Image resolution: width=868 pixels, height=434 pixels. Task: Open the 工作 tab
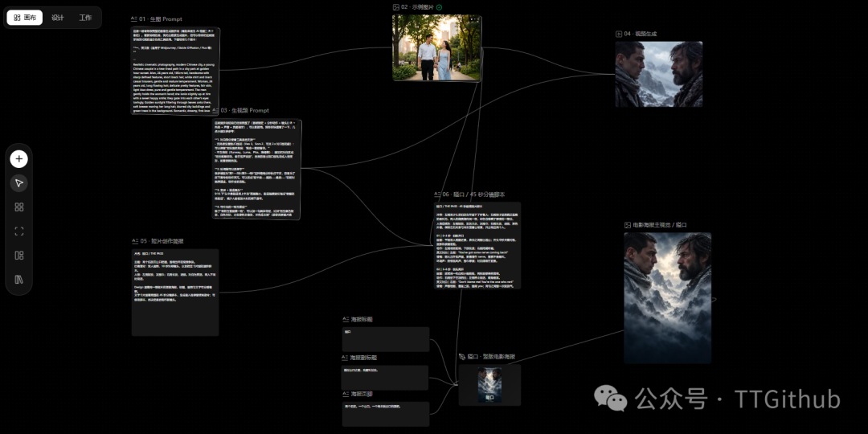85,18
